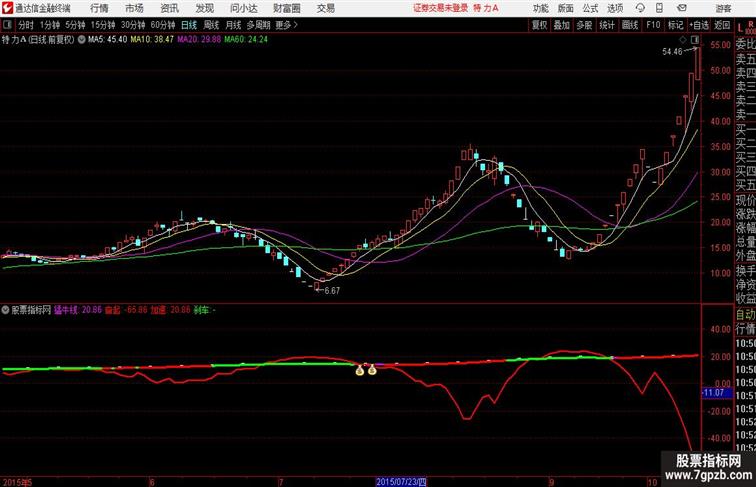Open the 行情 menu
Image resolution: width=756 pixels, height=487 pixels.
(99, 8)
